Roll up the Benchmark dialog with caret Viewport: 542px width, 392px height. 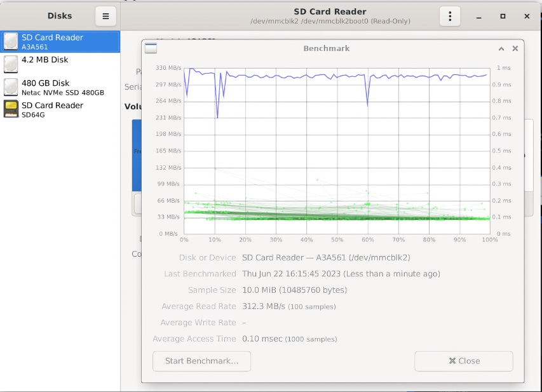(501, 49)
